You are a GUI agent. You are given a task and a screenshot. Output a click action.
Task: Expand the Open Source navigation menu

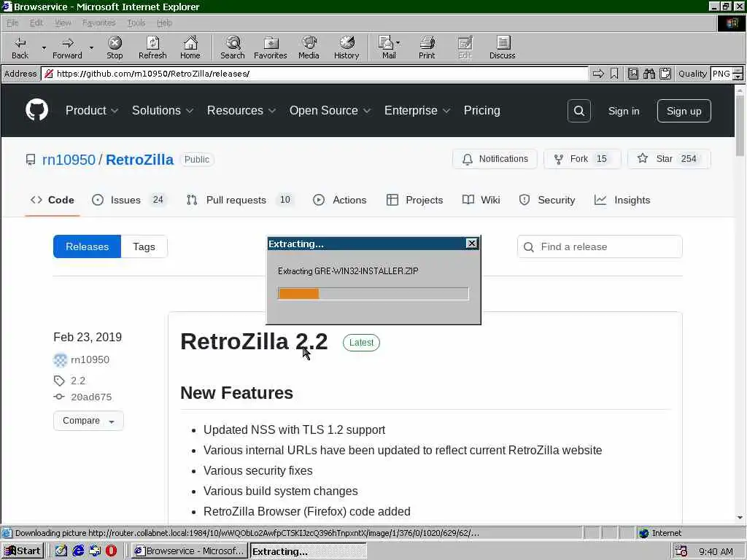click(x=330, y=111)
